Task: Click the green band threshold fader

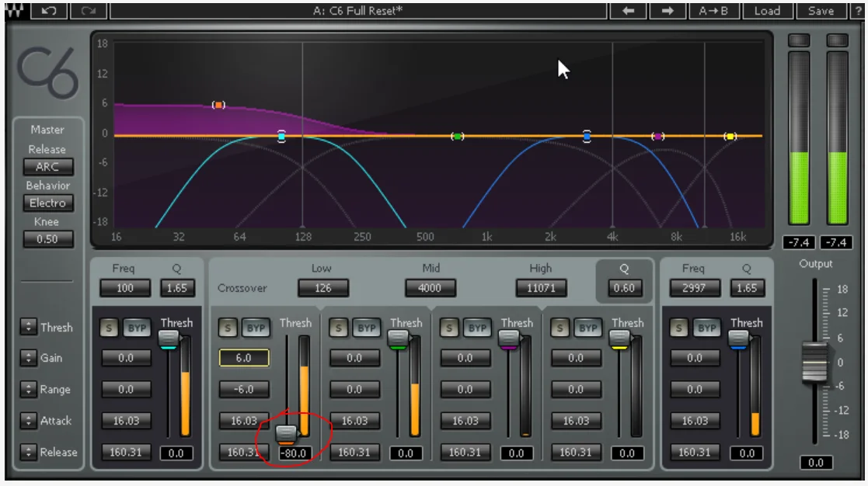Action: 397,339
